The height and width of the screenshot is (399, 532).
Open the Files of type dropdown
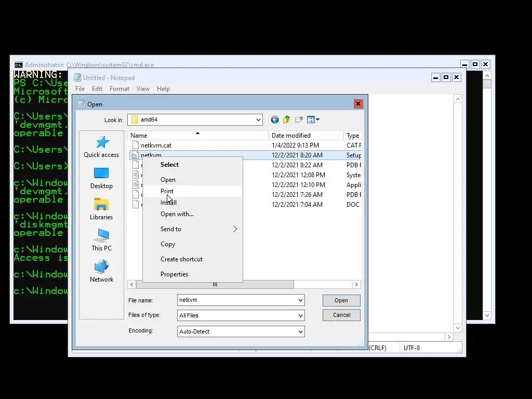pos(300,315)
